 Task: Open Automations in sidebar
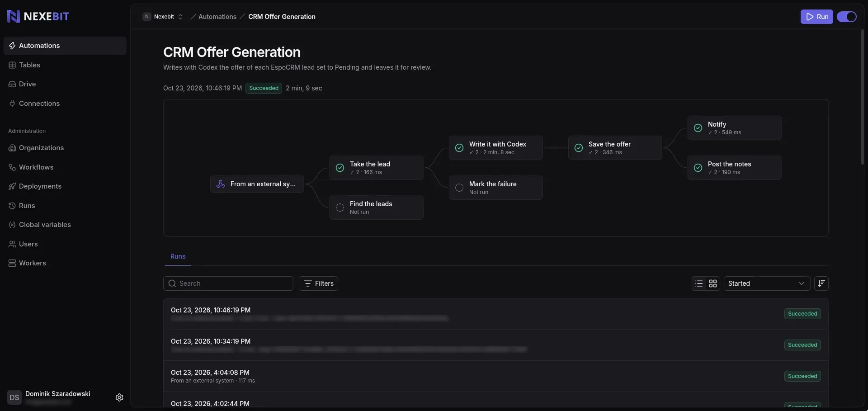point(65,46)
